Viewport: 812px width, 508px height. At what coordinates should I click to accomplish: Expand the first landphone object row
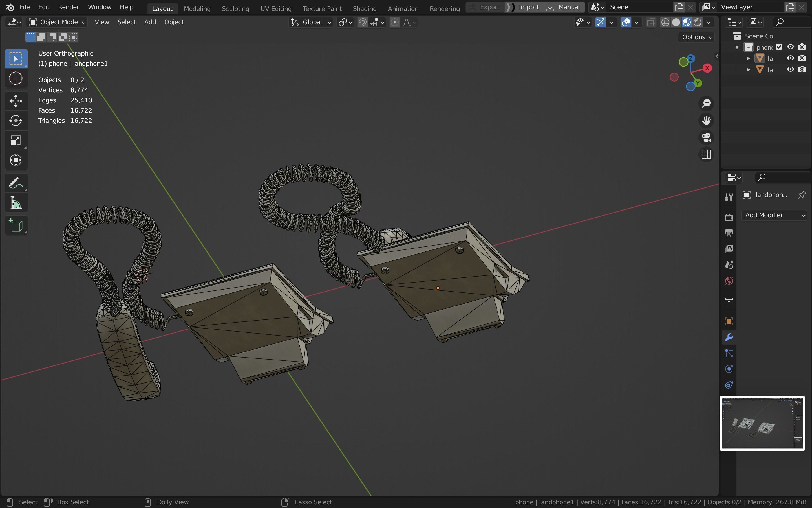tap(748, 58)
